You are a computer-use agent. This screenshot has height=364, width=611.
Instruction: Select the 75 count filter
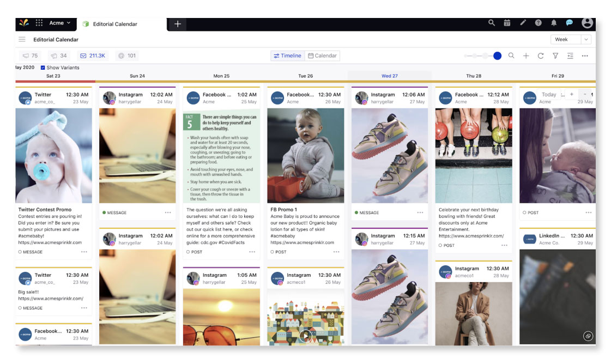(31, 56)
